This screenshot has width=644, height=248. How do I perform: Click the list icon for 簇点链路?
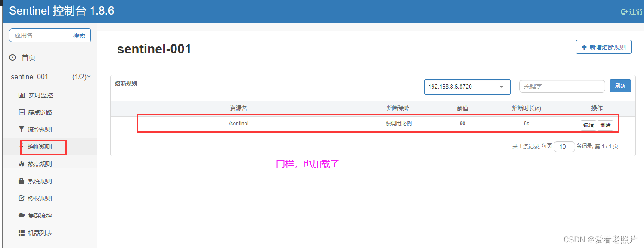tap(22, 112)
